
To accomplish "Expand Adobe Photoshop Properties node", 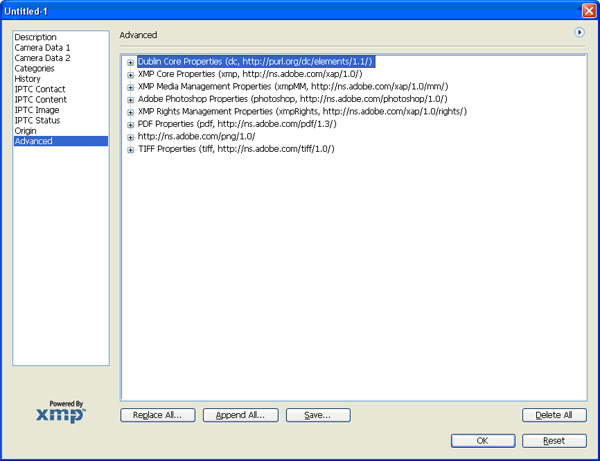I will (x=130, y=100).
